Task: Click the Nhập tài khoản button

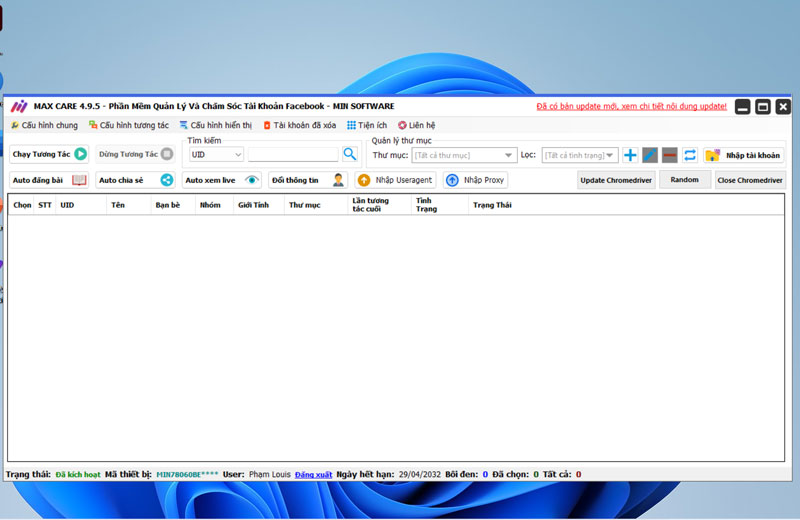Action: (x=743, y=155)
